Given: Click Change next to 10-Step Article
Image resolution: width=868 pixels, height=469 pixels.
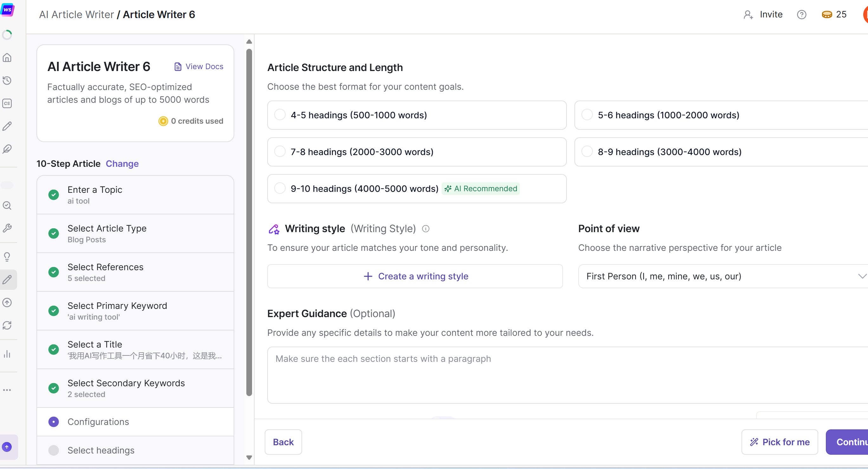Looking at the screenshot, I should 122,164.
